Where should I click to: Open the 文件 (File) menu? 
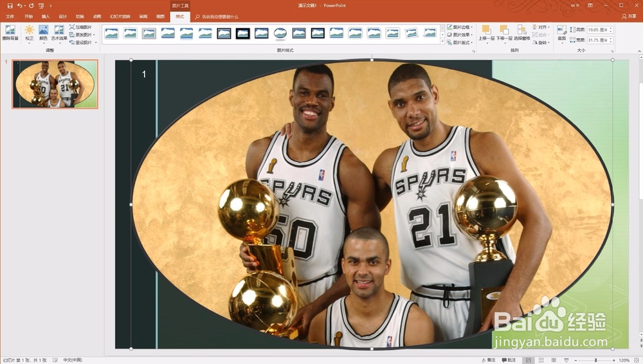click(10, 17)
